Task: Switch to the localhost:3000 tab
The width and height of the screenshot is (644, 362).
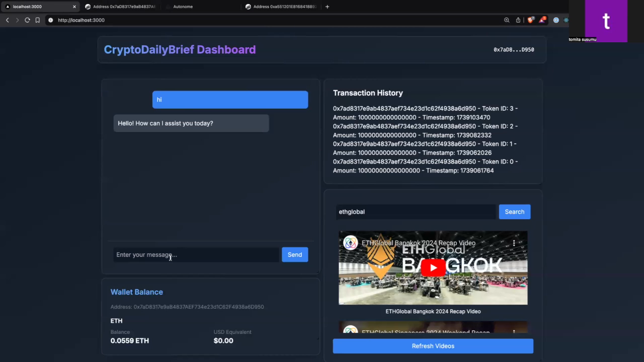Action: [40, 7]
